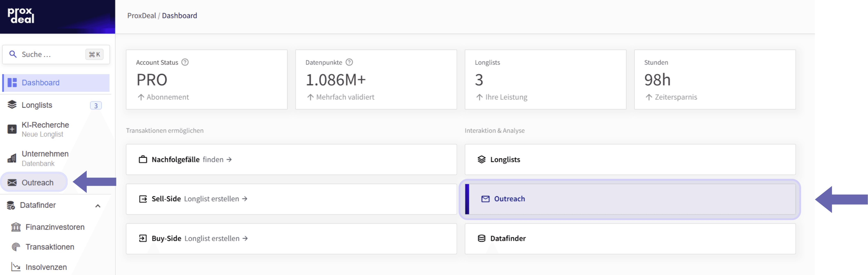Viewport: 868px width, 275px height.
Task: Click the Nachfolgefälle briefcase icon
Action: (143, 160)
